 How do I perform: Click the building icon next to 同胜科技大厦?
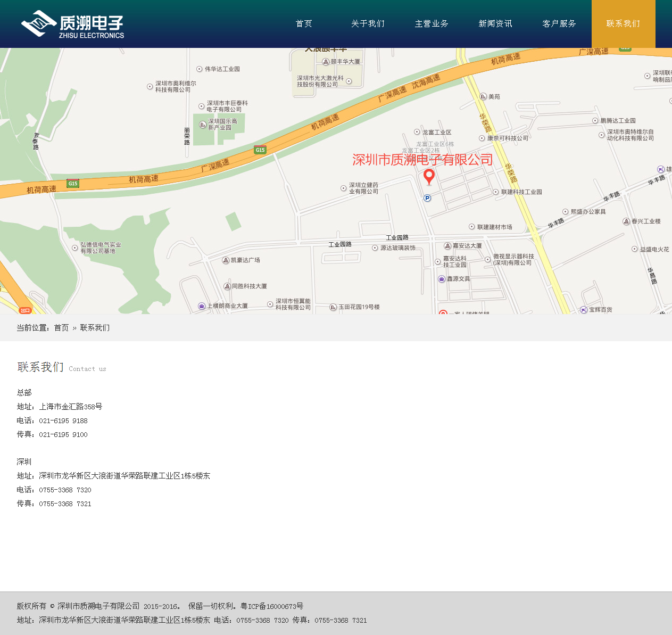227,286
